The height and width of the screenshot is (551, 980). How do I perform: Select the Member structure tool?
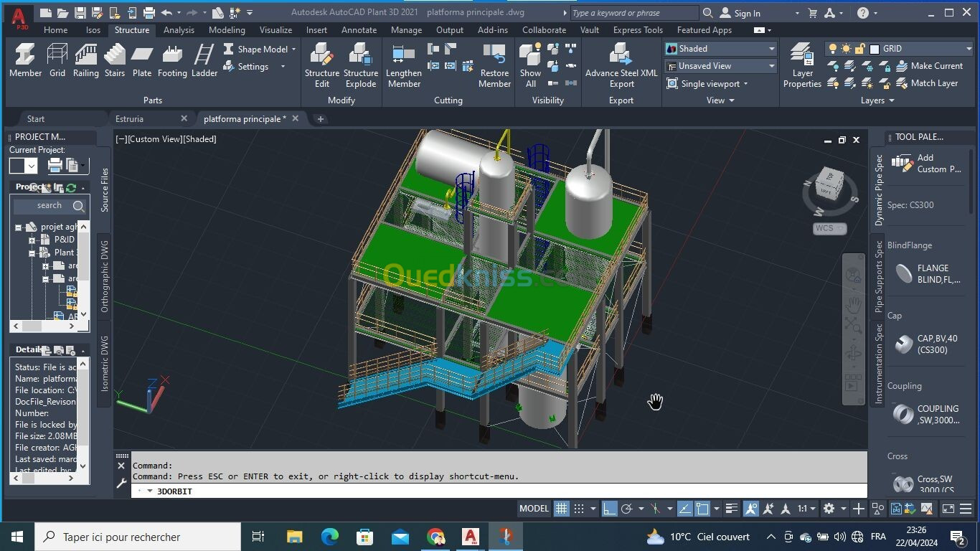click(x=25, y=60)
